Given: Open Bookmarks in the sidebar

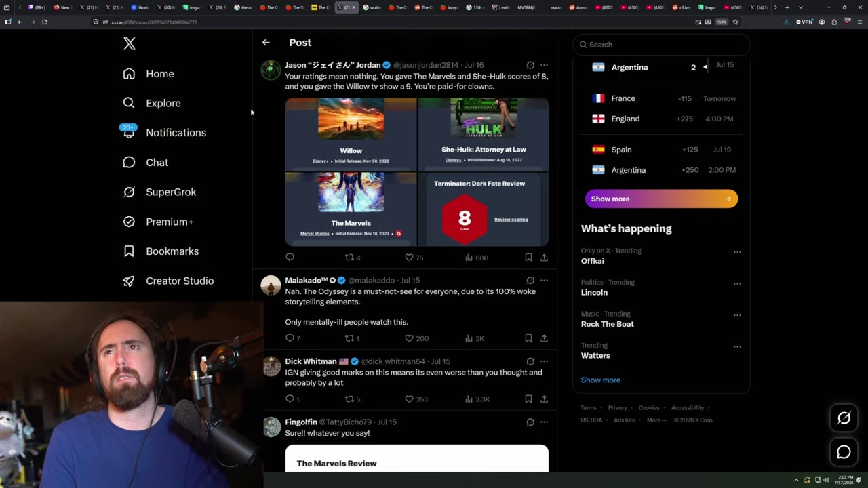Looking at the screenshot, I should click(x=161, y=251).
